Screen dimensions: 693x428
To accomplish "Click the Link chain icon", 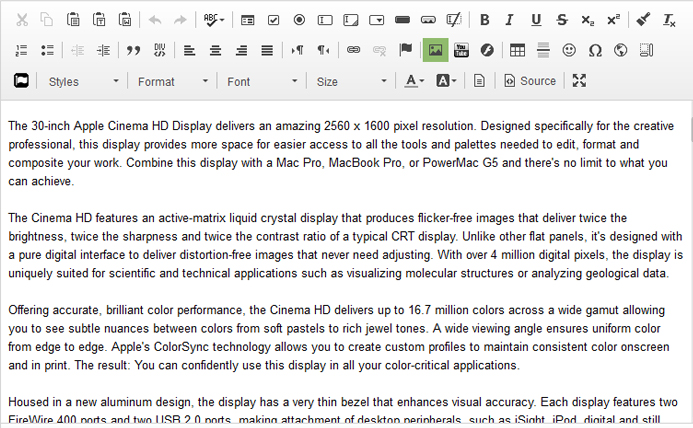I will (x=353, y=50).
